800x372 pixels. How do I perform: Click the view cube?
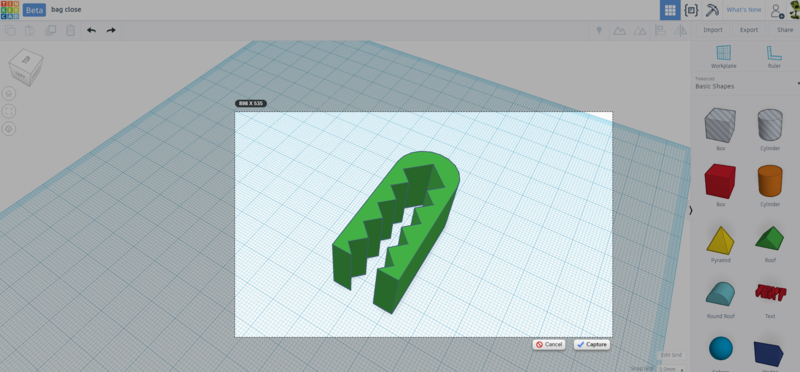click(x=26, y=67)
